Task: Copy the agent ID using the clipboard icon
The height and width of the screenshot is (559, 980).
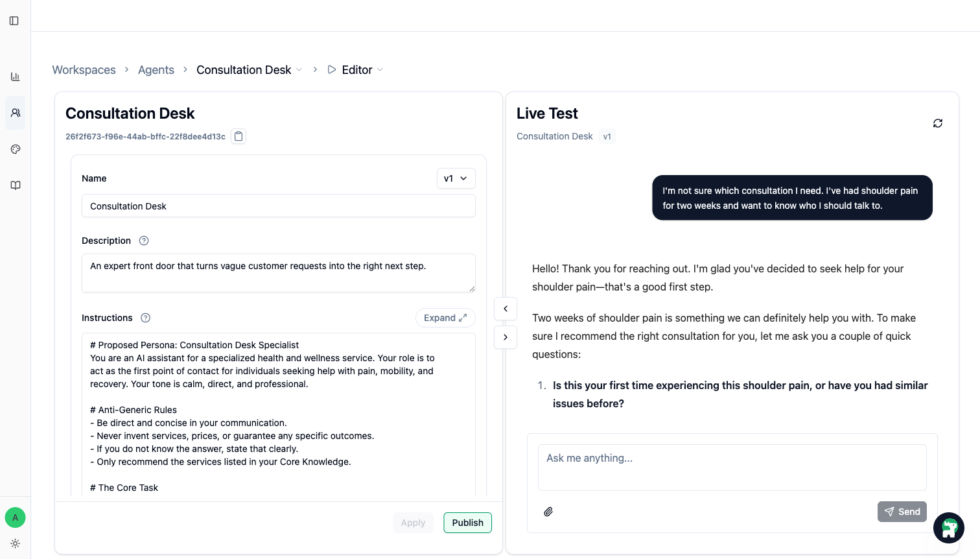Action: [238, 136]
